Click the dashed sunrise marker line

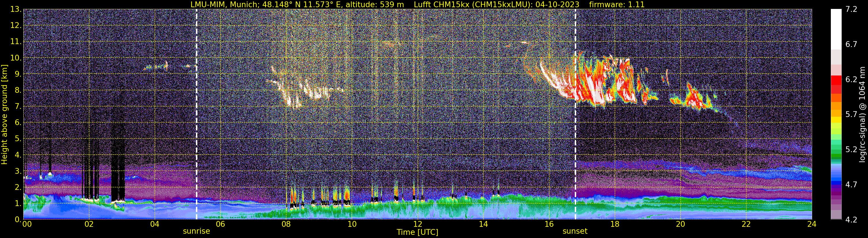(x=196, y=114)
